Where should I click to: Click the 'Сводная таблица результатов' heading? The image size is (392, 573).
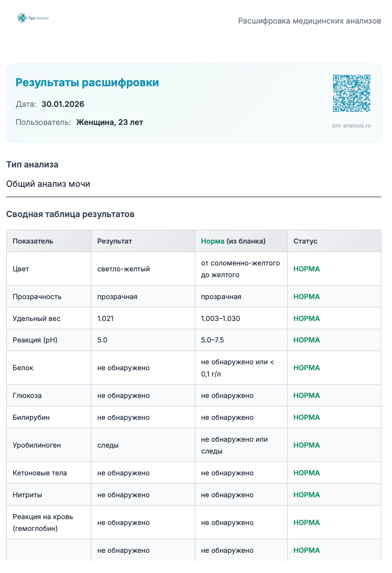(x=70, y=214)
